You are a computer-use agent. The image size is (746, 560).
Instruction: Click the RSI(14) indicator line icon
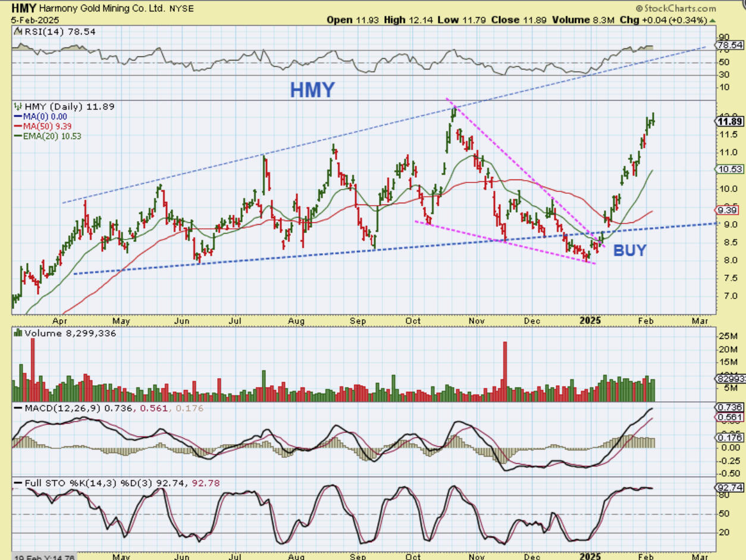pyautogui.click(x=17, y=31)
